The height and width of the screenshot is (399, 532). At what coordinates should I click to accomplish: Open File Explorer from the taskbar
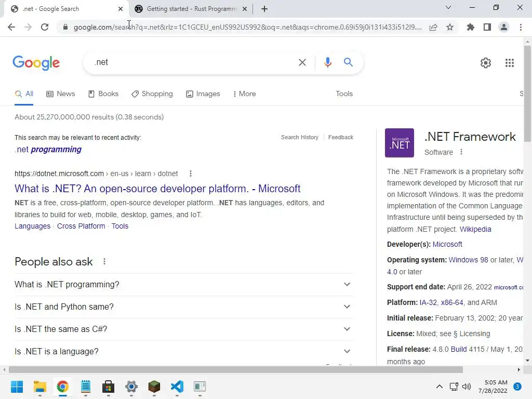[39, 387]
